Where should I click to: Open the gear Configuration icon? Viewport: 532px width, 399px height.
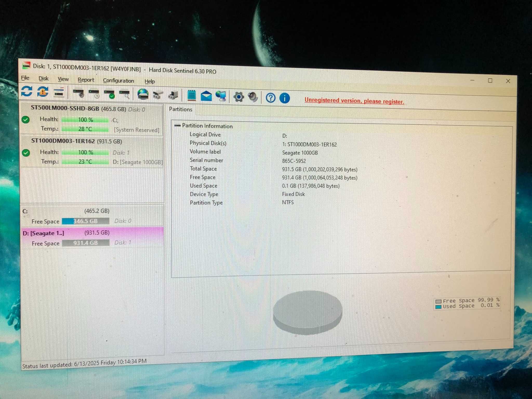tap(239, 97)
